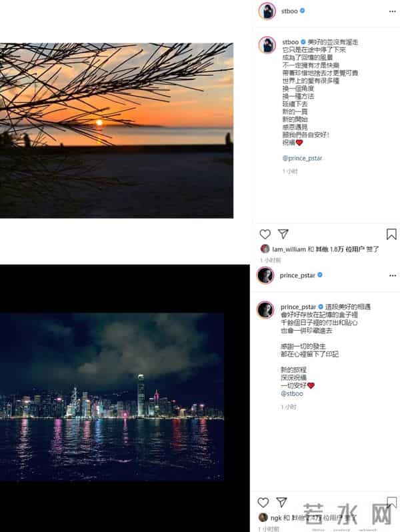The image size is (400, 532).
Task: Open more options for prince_pstar post
Action: [393, 275]
